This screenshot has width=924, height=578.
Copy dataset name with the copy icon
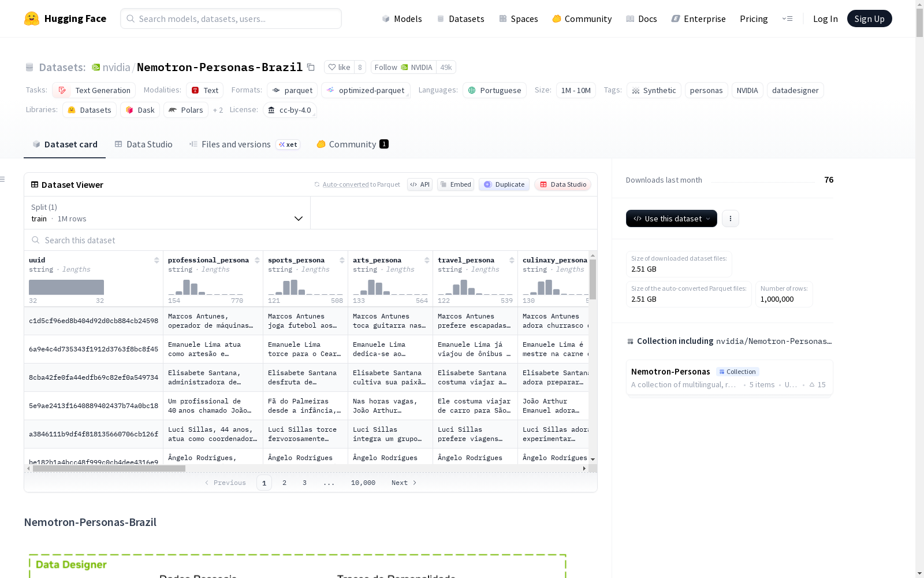pos(311,67)
